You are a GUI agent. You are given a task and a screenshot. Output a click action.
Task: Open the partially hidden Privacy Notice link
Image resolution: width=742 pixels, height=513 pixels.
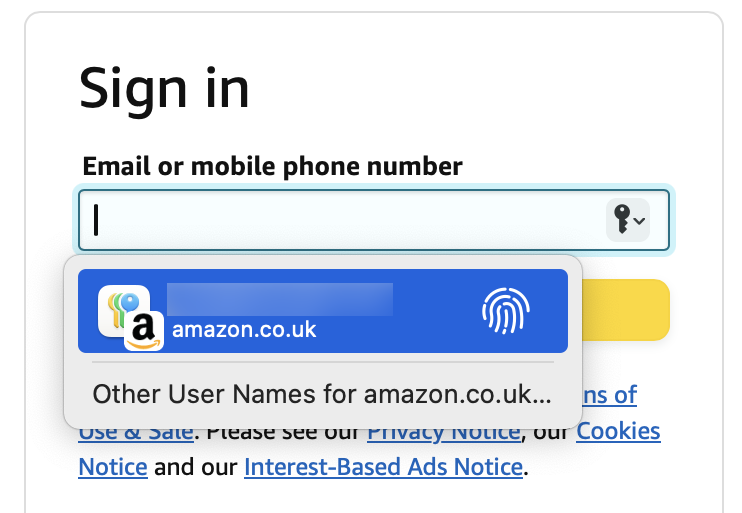(444, 435)
